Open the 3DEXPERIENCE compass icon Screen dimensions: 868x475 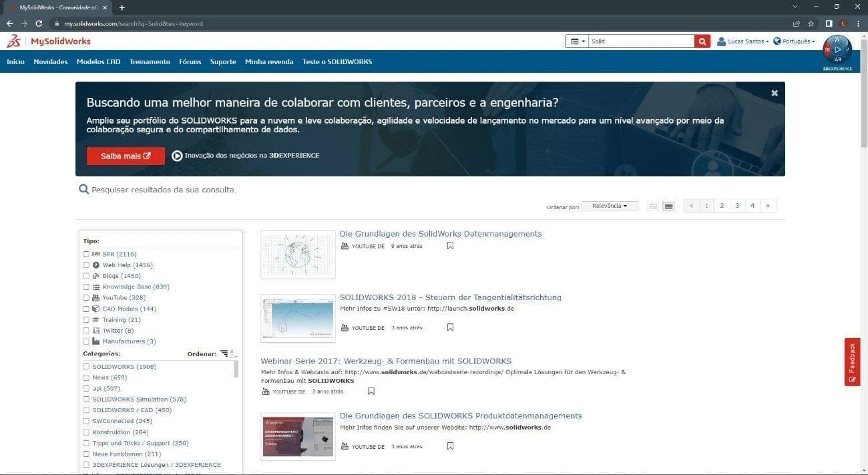tap(837, 51)
